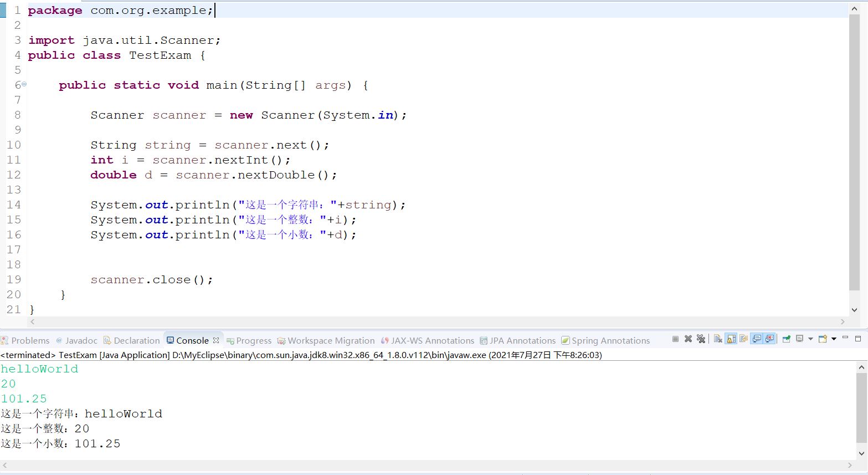Image resolution: width=868 pixels, height=475 pixels.
Task: Minimize the Console view
Action: 845,339
